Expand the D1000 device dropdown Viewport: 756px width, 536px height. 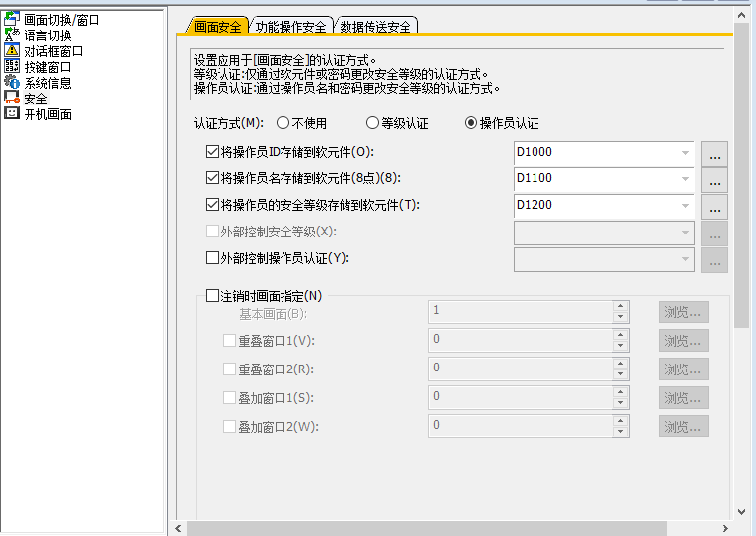(x=685, y=153)
